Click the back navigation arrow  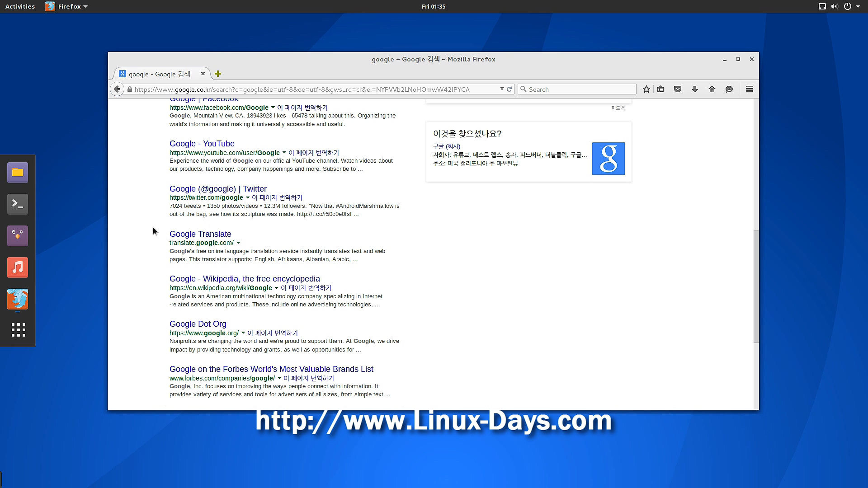pyautogui.click(x=118, y=89)
